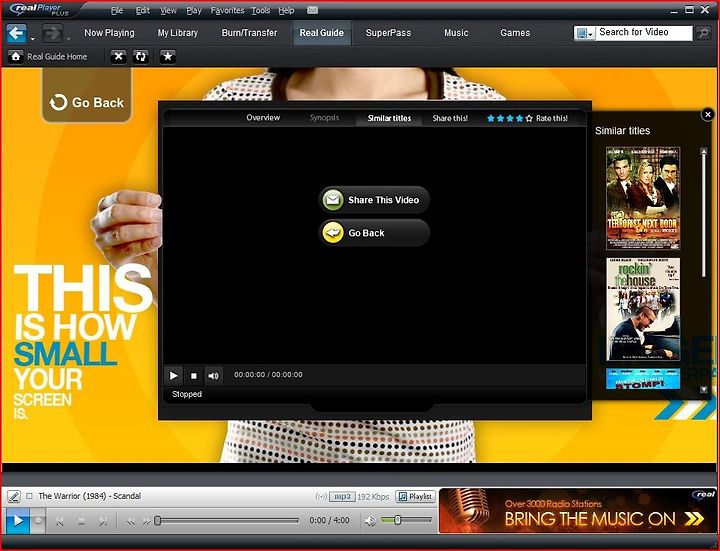
Task: Click the blue back arrow button
Action: pos(17,33)
